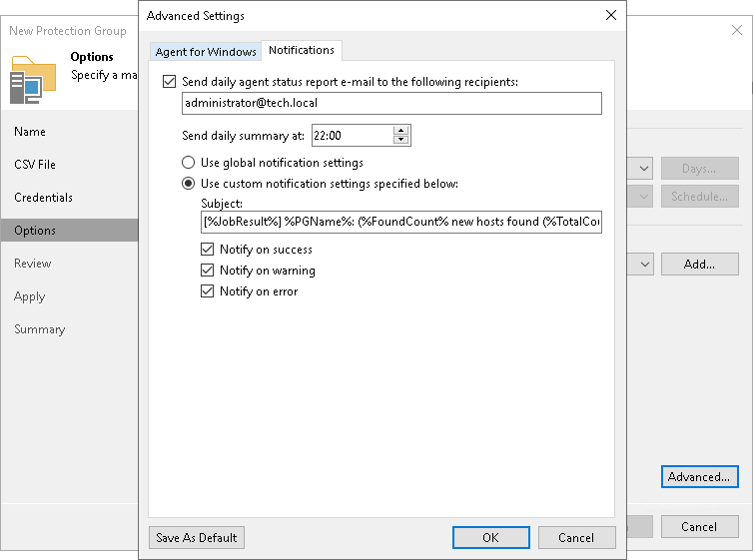This screenshot has height=560, width=753.
Task: Expand the dropdown next to Days button
Action: point(643,169)
